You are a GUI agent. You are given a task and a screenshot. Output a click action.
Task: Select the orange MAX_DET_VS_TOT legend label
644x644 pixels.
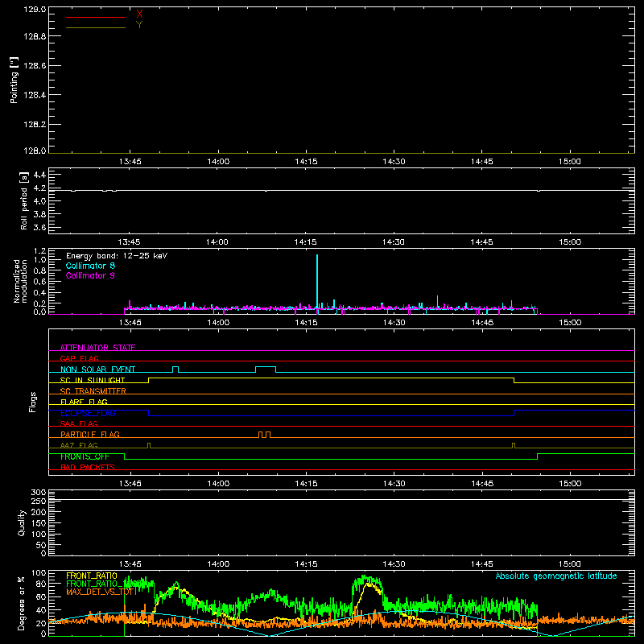[100, 592]
